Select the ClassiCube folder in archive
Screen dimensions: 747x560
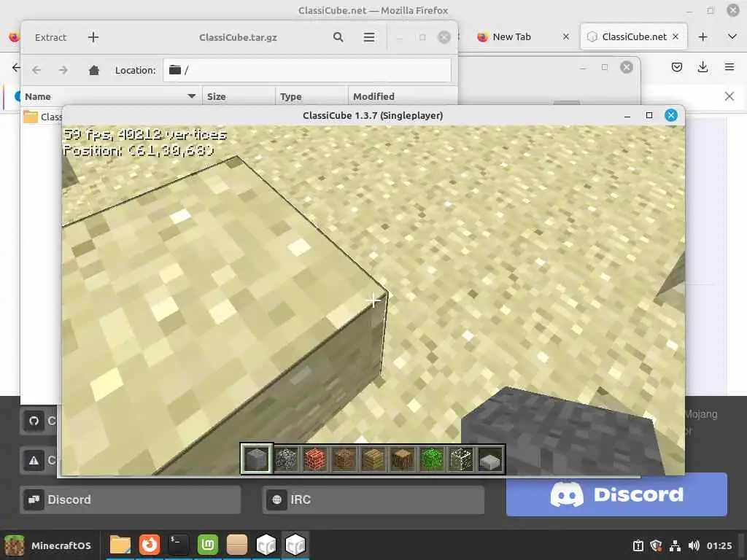pos(43,117)
